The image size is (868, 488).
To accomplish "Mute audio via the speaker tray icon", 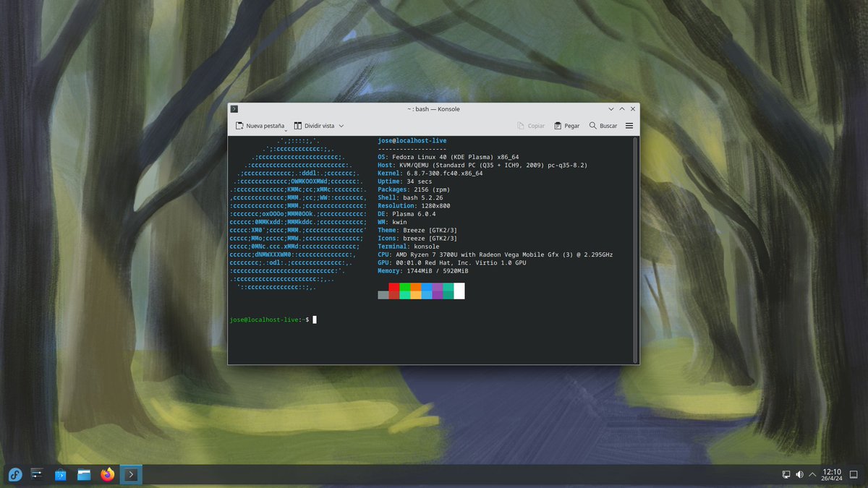I will pos(799,474).
